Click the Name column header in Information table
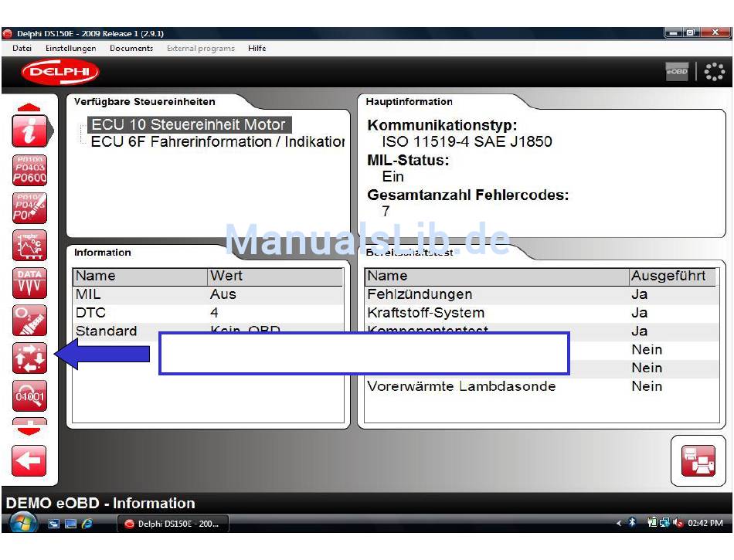Viewport: 734px width, 560px height. [x=140, y=276]
